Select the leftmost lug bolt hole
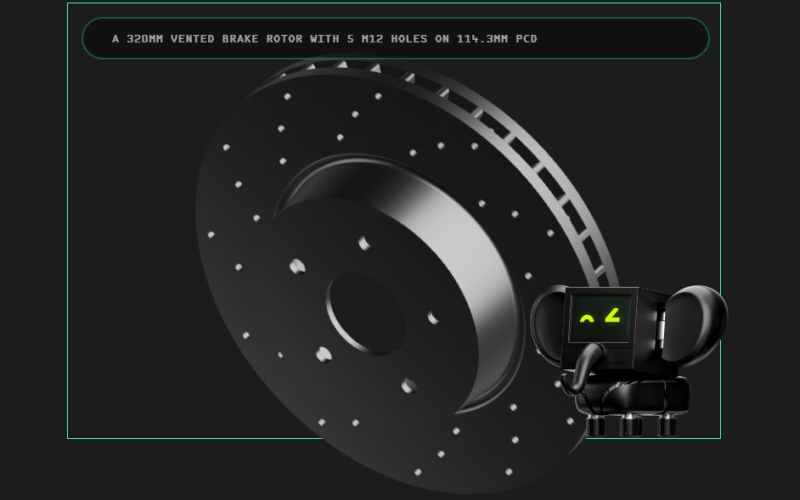 point(296,265)
